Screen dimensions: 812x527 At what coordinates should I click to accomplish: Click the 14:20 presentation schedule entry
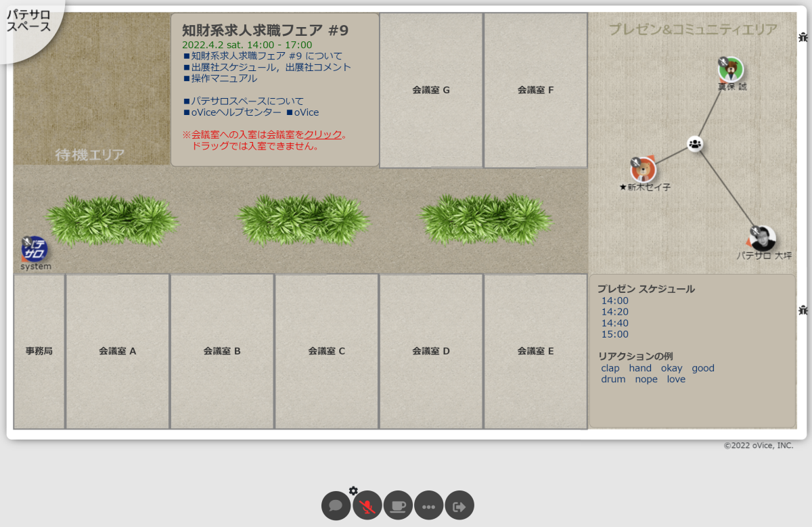tap(614, 312)
